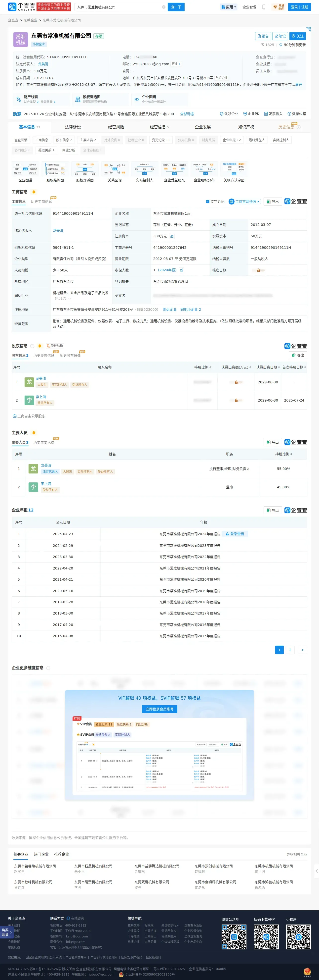319x980 pixels.
Task: Switch to the 法律诉讼 tab
Action: [73, 127]
